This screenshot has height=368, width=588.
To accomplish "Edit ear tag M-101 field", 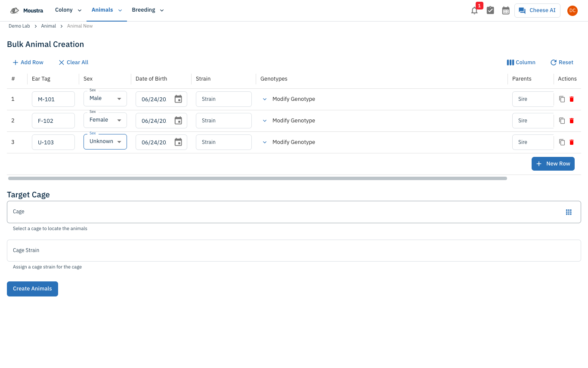I will [x=53, y=99].
